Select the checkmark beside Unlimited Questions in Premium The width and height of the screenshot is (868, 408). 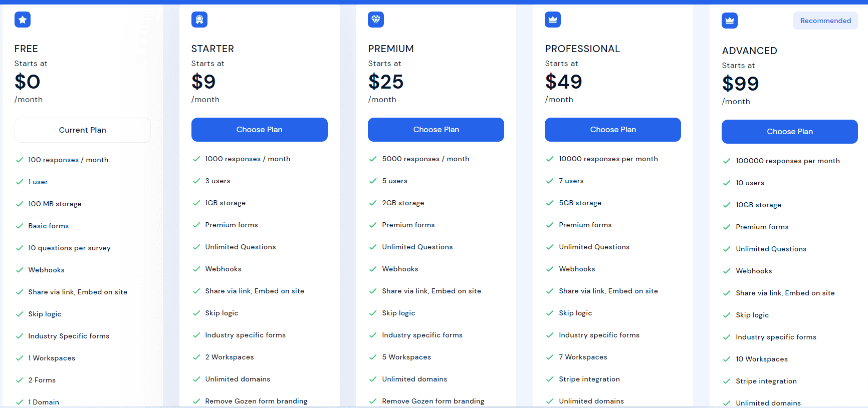point(373,247)
